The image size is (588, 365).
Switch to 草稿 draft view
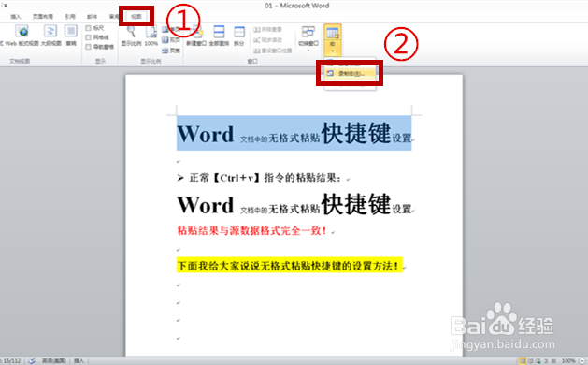[71, 36]
